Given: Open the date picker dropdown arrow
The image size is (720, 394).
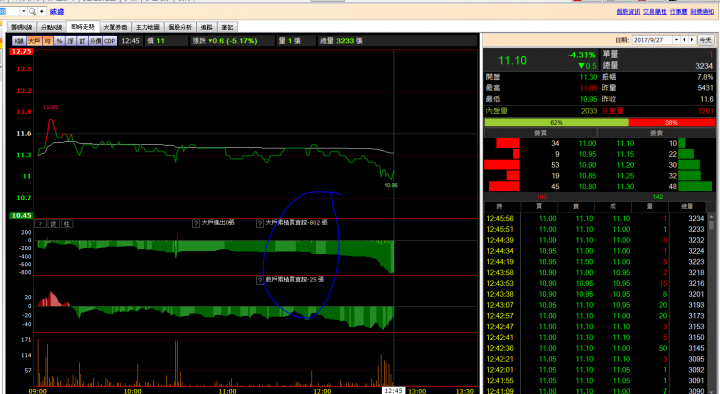Looking at the screenshot, I should [676, 40].
